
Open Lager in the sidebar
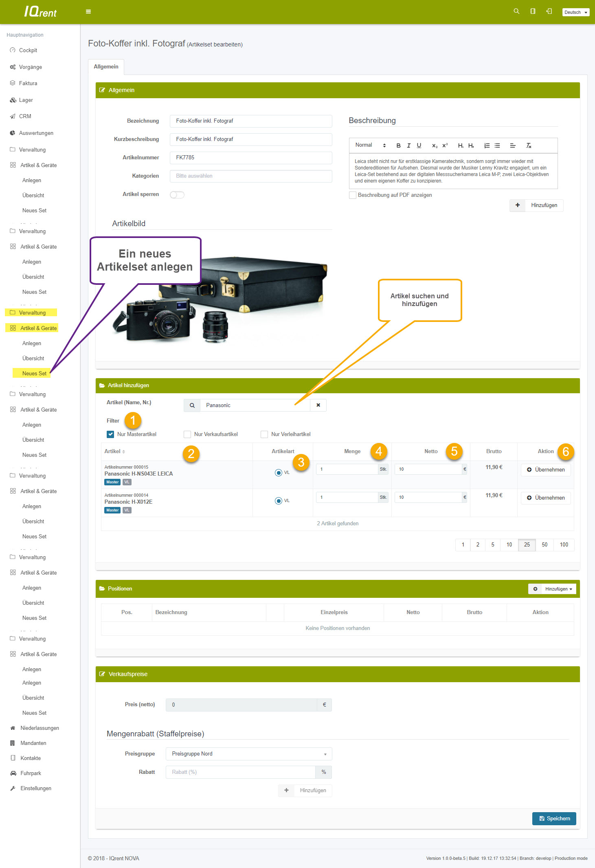coord(26,100)
